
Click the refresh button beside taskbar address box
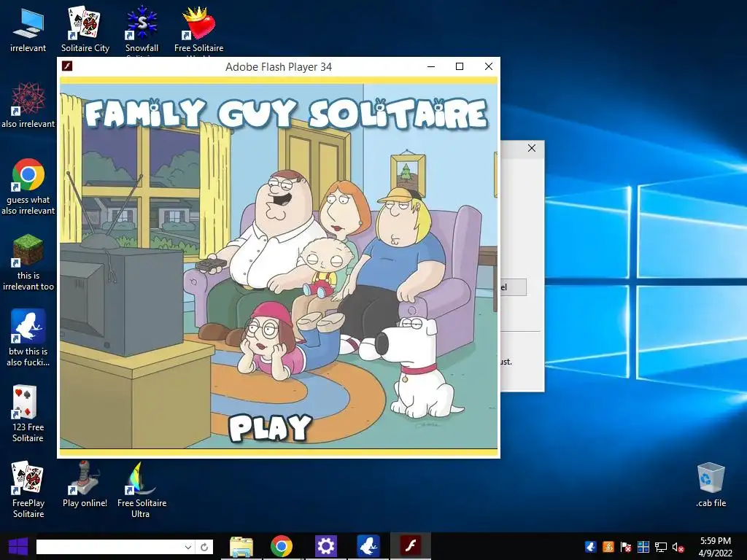coord(204,547)
